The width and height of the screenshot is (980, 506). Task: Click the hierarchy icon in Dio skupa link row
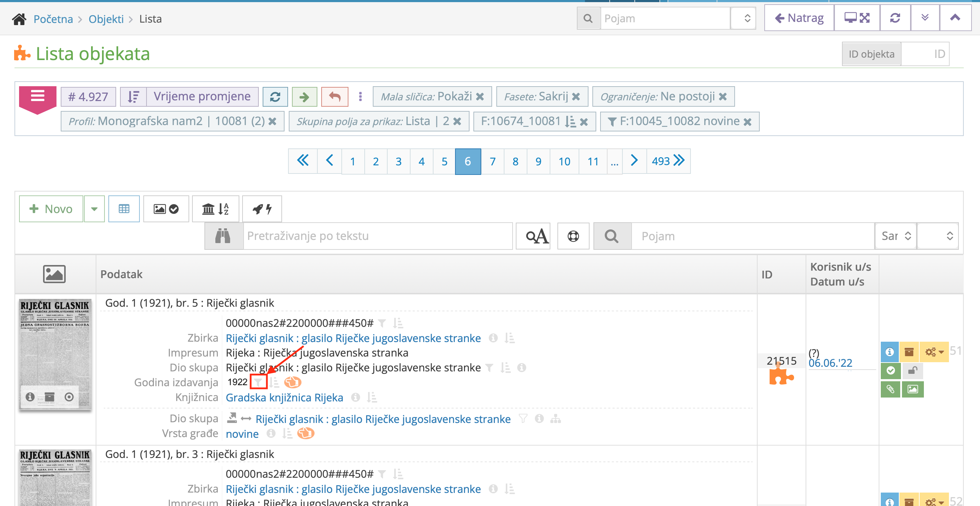click(555, 419)
